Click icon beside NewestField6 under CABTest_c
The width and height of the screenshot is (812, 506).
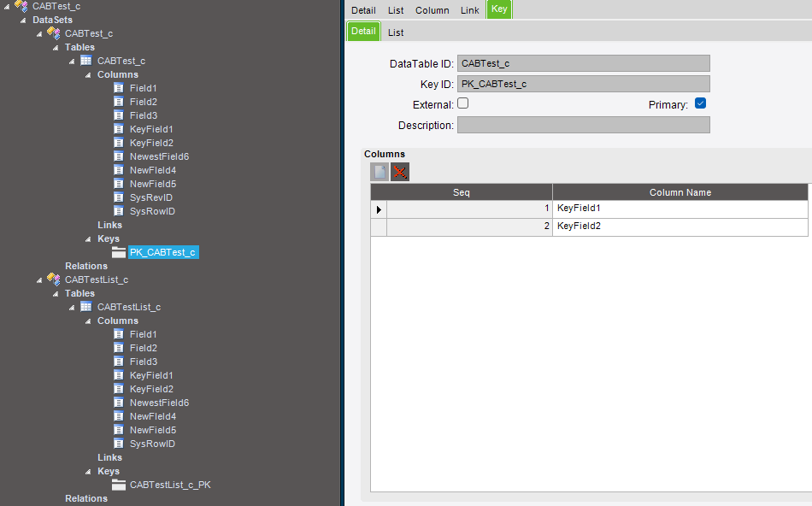click(119, 156)
